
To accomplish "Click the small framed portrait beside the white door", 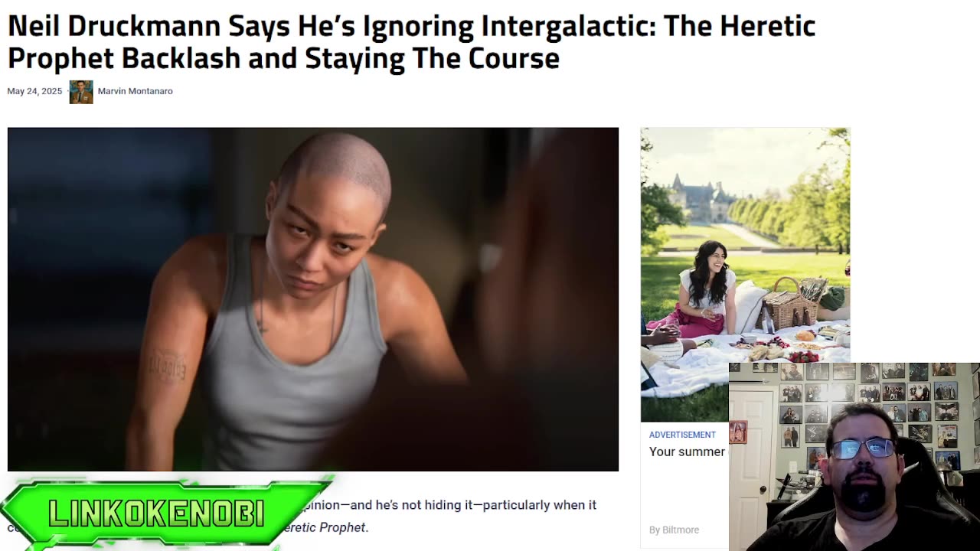I will (x=738, y=432).
